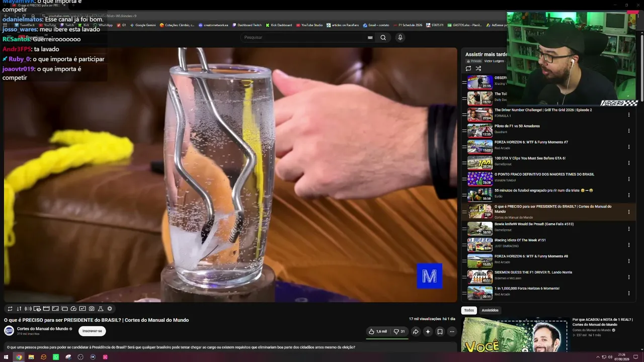Viewport: 644px width, 362px height.
Task: Click thumbnail of FORZA HORIZON 6 Funny Moments #8
Action: (x=480, y=261)
